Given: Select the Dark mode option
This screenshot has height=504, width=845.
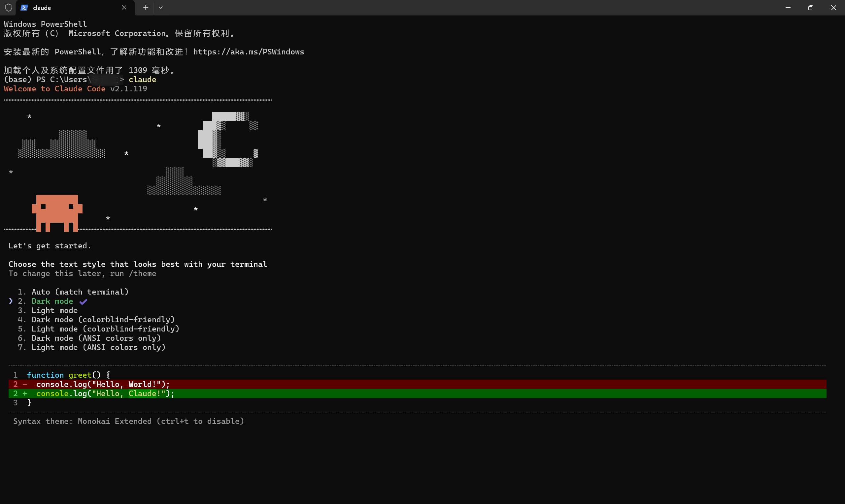Looking at the screenshot, I should [52, 301].
